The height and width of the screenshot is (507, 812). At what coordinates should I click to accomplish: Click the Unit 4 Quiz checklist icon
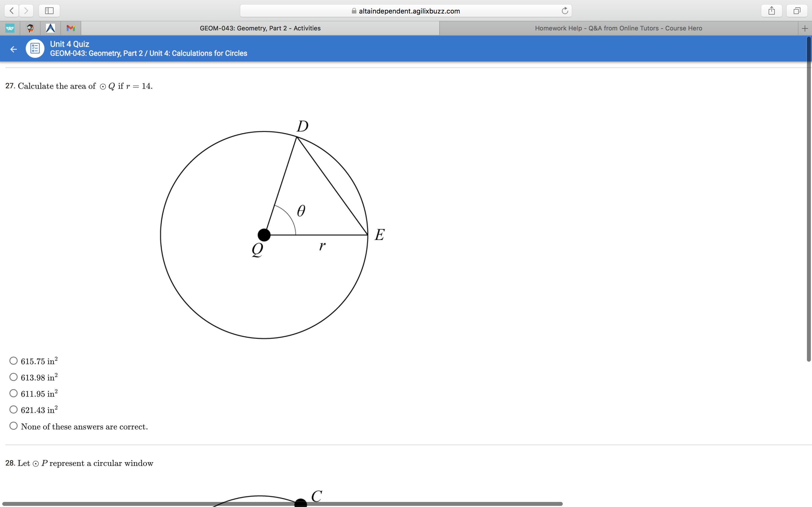point(35,49)
